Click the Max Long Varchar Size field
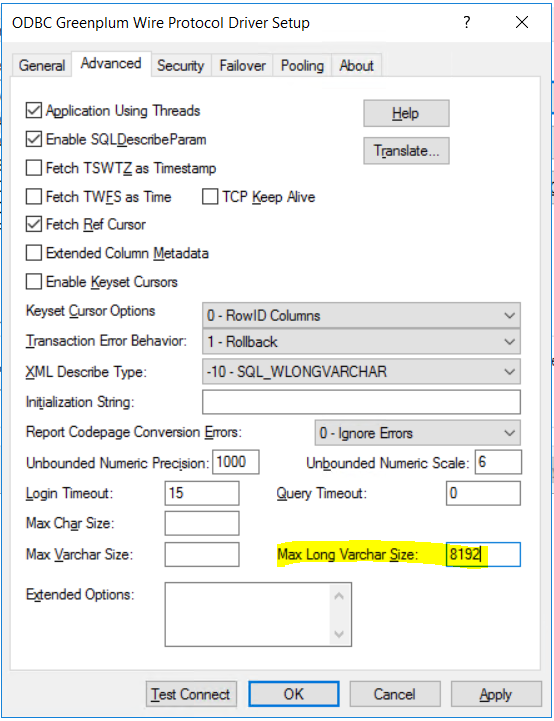 pyautogui.click(x=483, y=554)
